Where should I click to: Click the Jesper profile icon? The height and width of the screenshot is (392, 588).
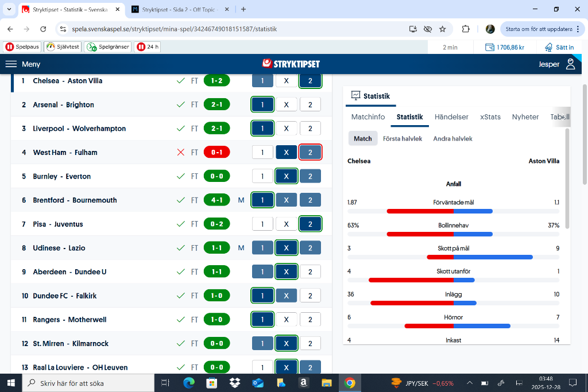(570, 64)
